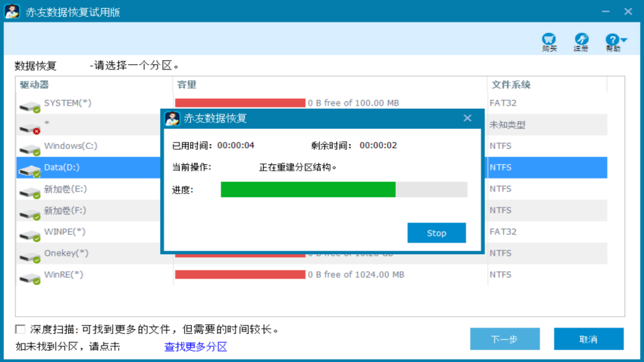The height and width of the screenshot is (362, 644).
Task: Click the Windows(C:) drive icon
Action: pyautogui.click(x=30, y=149)
